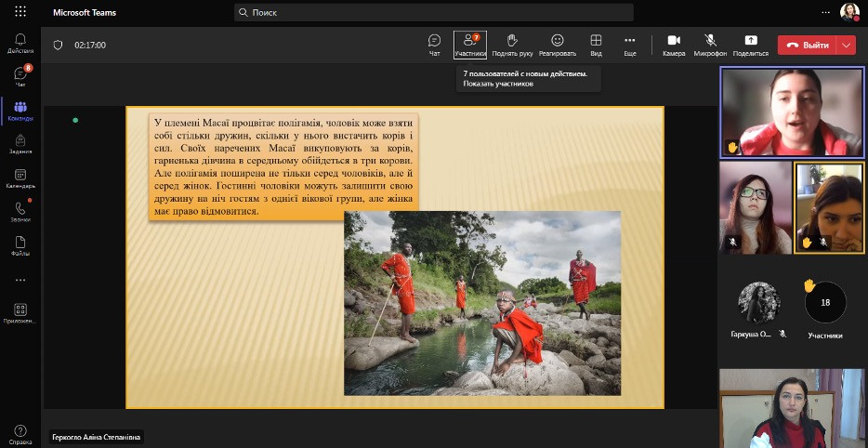
Task: Expand more apps in left sidebar
Action: pyautogui.click(x=20, y=280)
